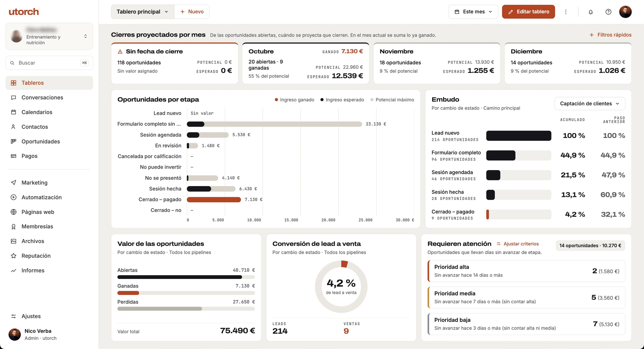The height and width of the screenshot is (349, 644).
Task: Click the Pagos card icon
Action: (x=13, y=156)
